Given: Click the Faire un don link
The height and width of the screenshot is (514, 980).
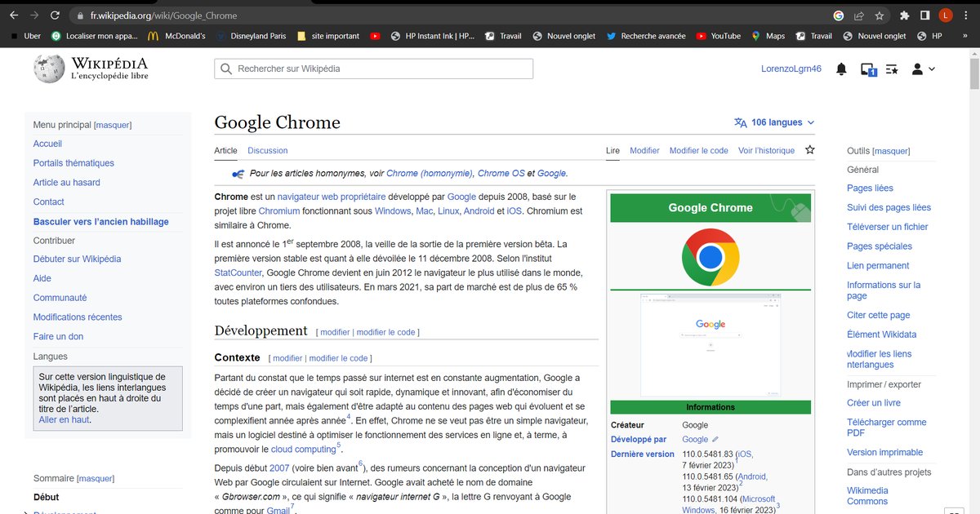Looking at the screenshot, I should point(58,337).
